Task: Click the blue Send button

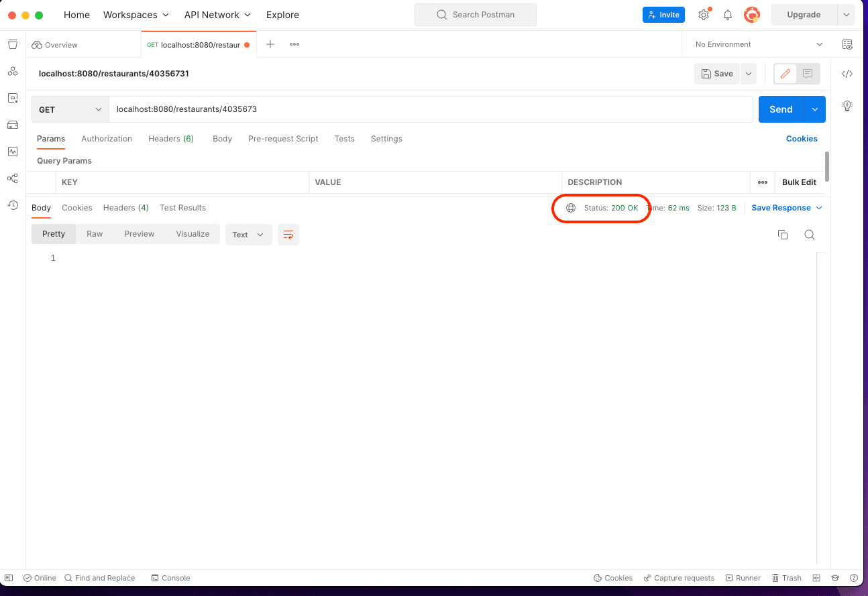Action: click(x=780, y=109)
